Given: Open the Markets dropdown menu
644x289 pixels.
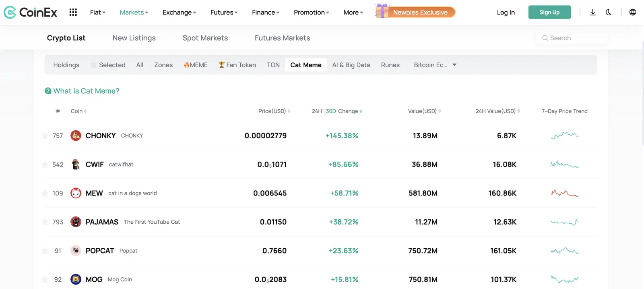Looking at the screenshot, I should [x=134, y=12].
